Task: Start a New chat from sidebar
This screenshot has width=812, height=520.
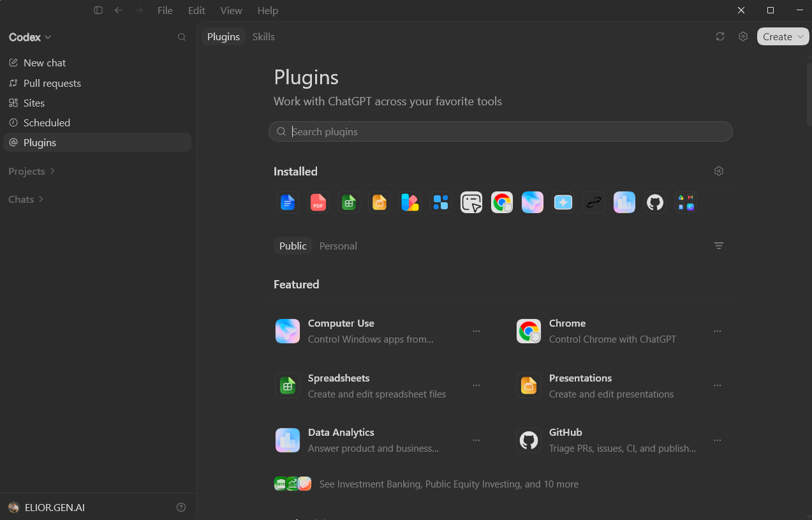Action: point(97,63)
